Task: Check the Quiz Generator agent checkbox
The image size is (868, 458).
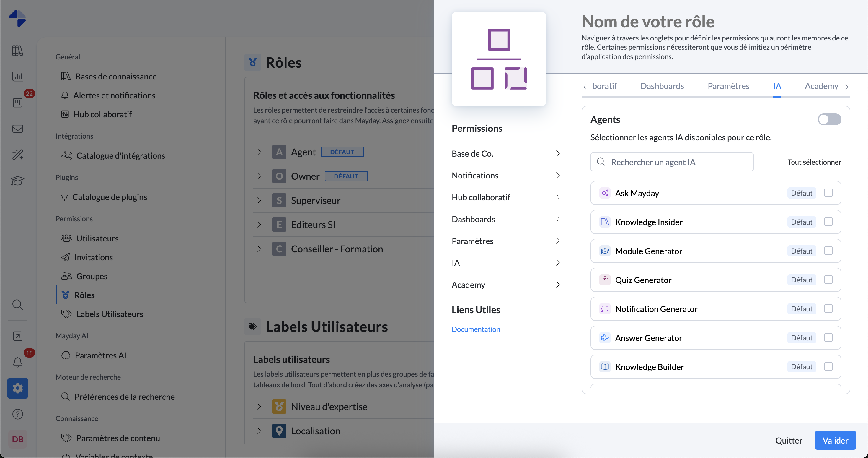Action: tap(828, 280)
